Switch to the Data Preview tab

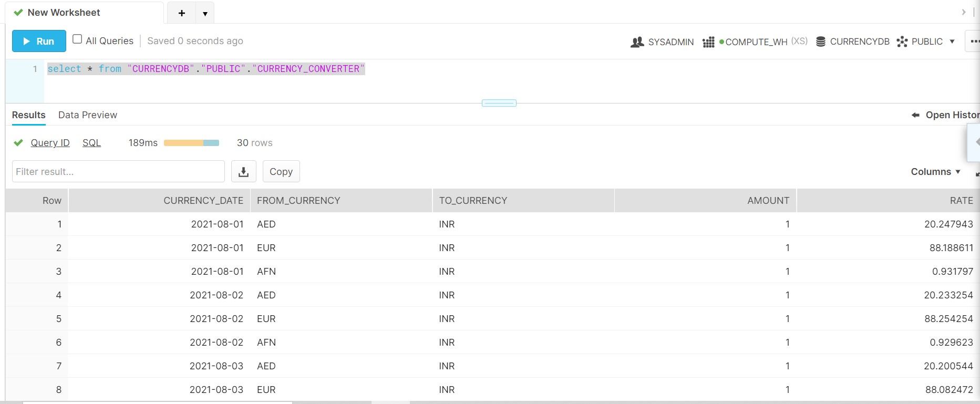coord(88,115)
